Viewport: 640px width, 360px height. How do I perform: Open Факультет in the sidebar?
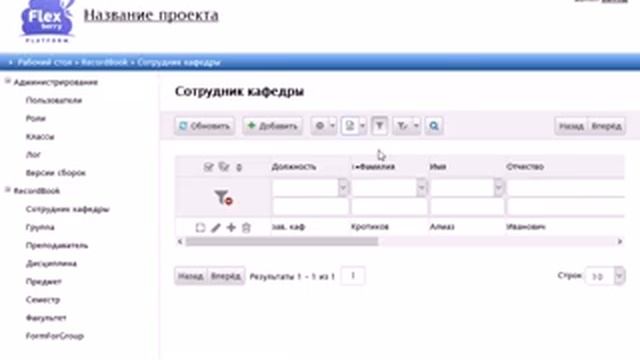[x=46, y=318]
